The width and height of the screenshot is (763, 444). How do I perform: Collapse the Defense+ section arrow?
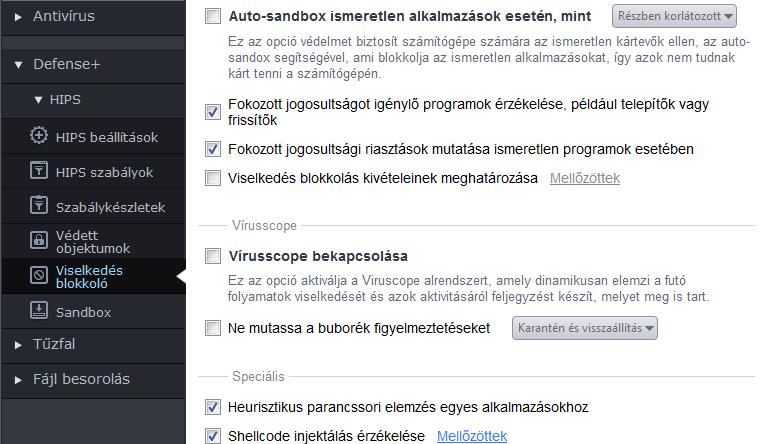click(18, 64)
